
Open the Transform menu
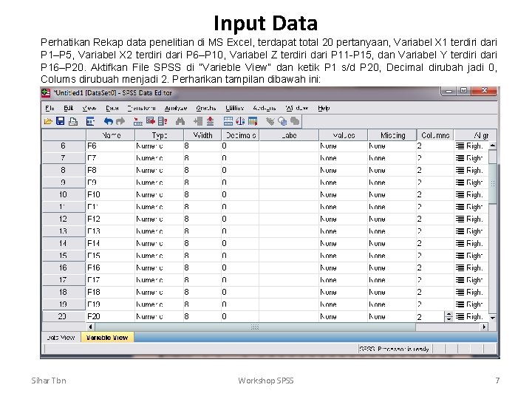141,108
